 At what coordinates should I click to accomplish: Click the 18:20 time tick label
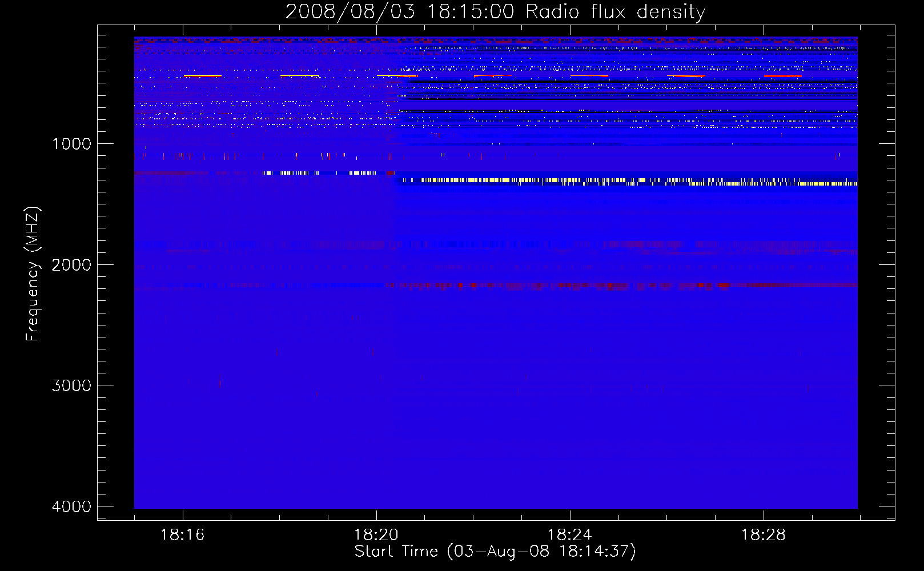376,535
